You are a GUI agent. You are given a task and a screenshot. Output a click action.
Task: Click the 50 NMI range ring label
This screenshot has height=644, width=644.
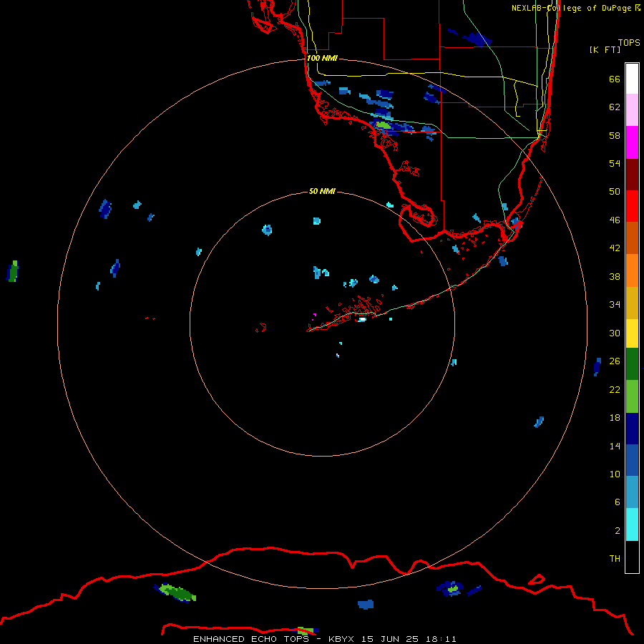(x=322, y=191)
